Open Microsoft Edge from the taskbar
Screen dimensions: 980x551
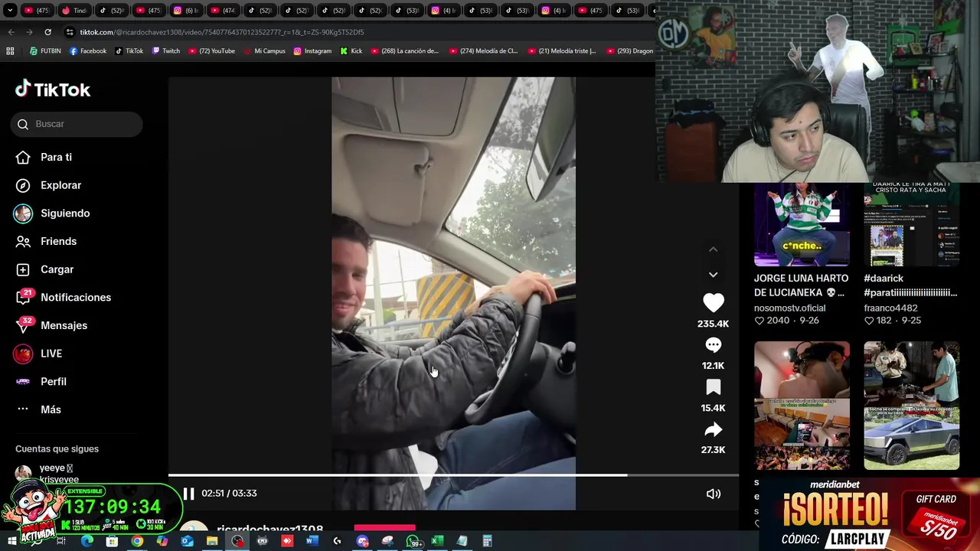(x=87, y=541)
